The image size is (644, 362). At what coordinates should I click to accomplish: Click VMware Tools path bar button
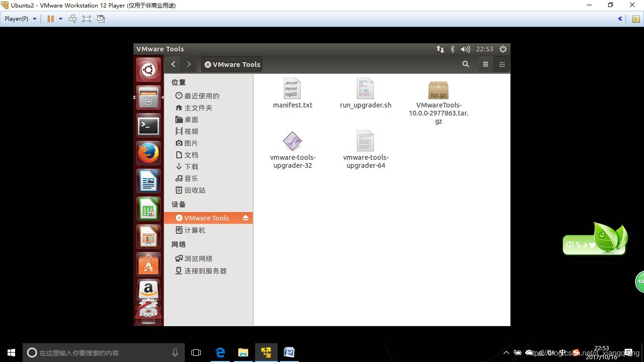point(232,65)
